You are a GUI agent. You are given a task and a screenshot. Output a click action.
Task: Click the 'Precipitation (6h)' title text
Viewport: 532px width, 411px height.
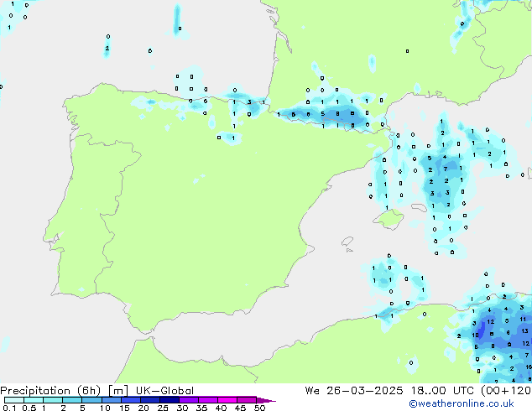point(50,391)
